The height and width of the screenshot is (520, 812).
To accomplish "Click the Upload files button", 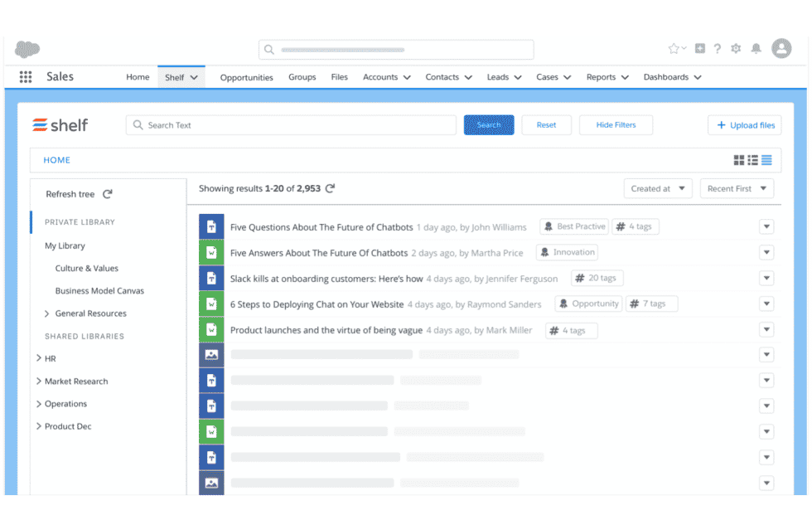I will [x=744, y=124].
